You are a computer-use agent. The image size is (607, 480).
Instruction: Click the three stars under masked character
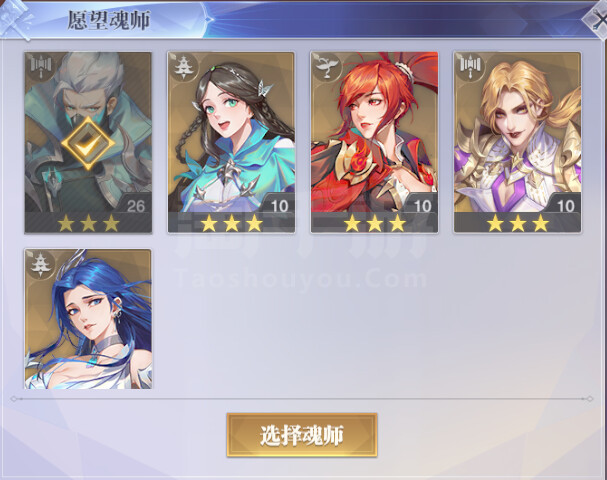88,223
